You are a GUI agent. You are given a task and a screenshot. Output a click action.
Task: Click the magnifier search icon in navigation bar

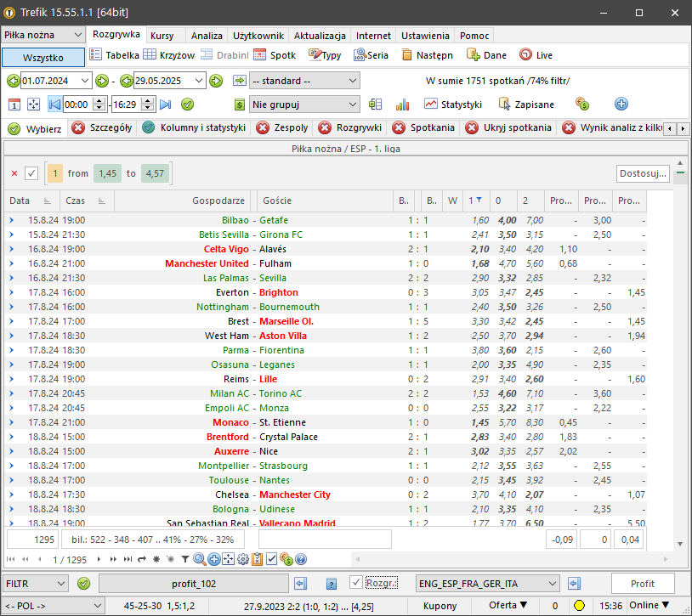pos(199,559)
